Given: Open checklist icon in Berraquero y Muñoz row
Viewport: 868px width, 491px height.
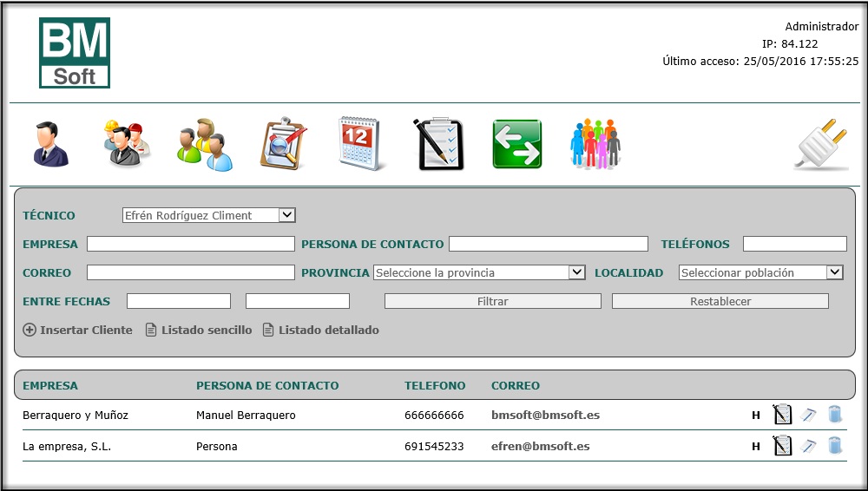Looking at the screenshot, I should (782, 416).
